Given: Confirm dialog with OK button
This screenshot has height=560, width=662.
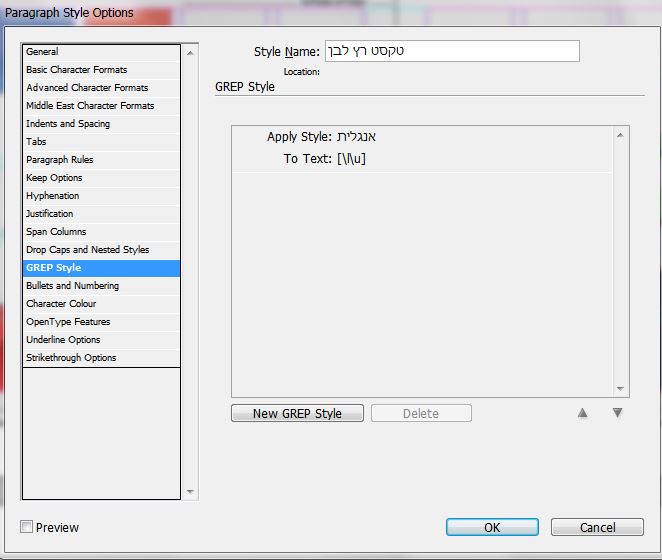Looking at the screenshot, I should 492,527.
